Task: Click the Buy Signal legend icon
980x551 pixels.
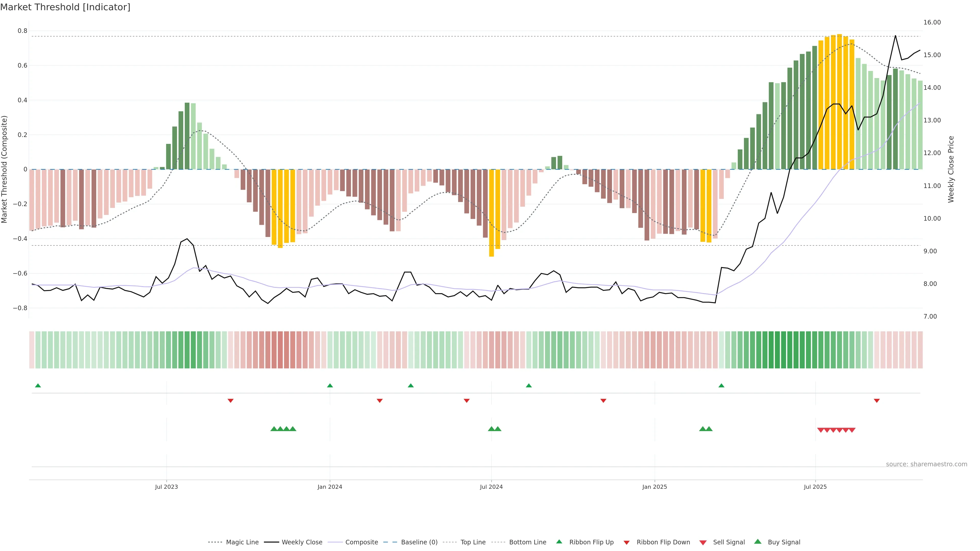Action: point(758,542)
